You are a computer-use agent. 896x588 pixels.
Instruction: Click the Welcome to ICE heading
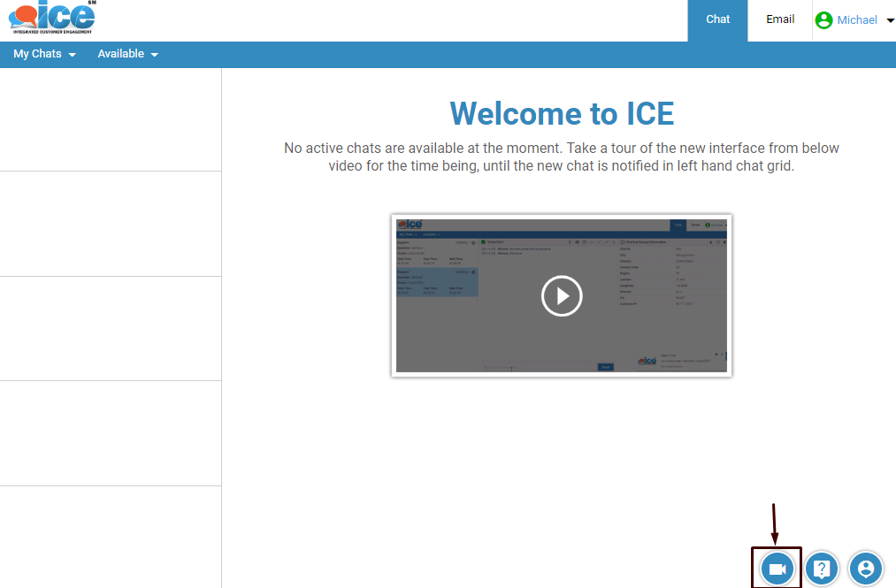coord(562,114)
